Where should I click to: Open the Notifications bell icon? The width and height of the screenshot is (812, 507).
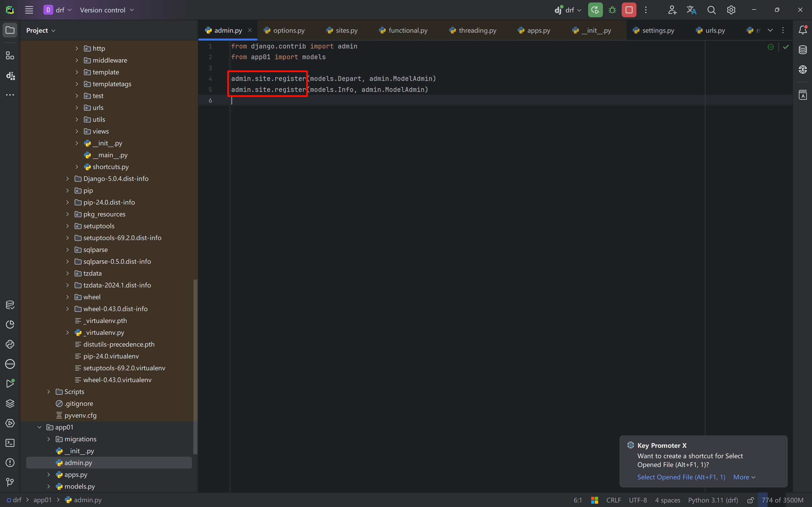click(x=803, y=30)
